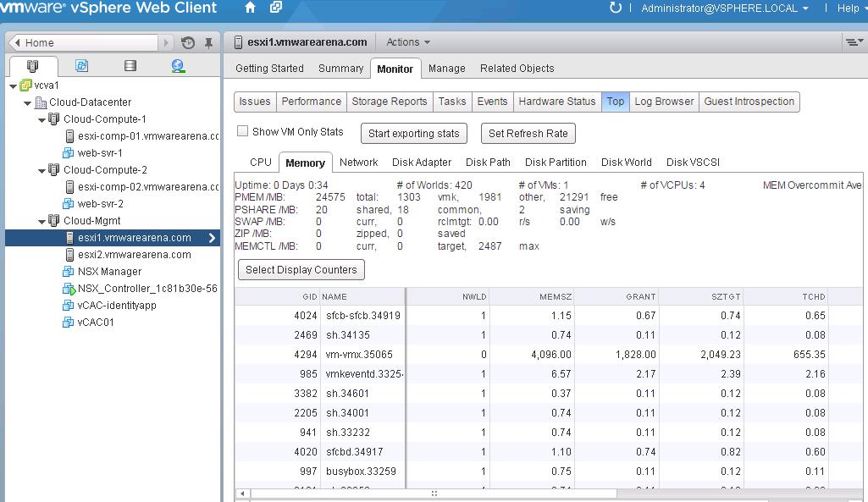
Task: Go to Home via the house icon
Action: [250, 8]
